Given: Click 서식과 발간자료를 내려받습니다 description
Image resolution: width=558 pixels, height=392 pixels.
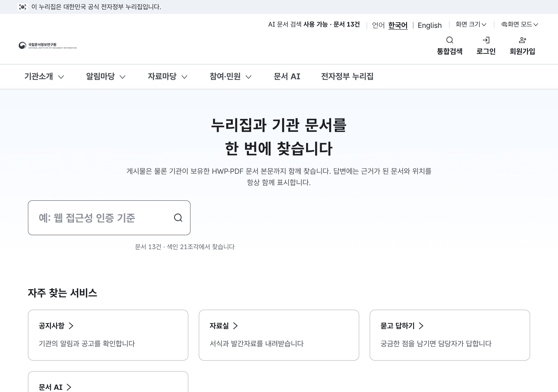Looking at the screenshot, I should [257, 343].
